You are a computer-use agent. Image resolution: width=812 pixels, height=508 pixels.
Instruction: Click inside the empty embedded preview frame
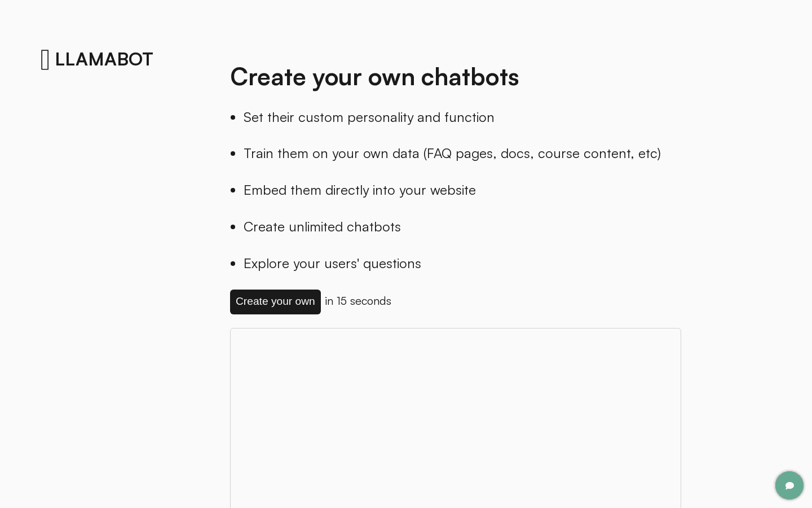pos(455,418)
